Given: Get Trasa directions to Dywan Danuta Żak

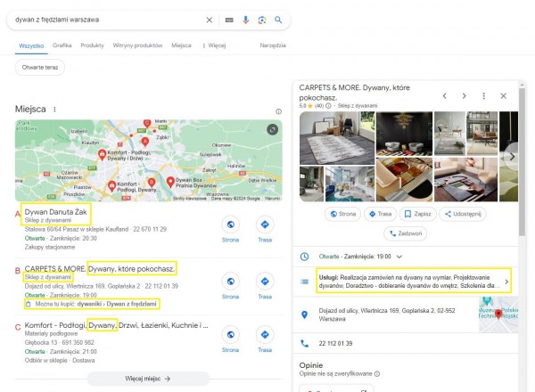Looking at the screenshot, I should coord(265,229).
